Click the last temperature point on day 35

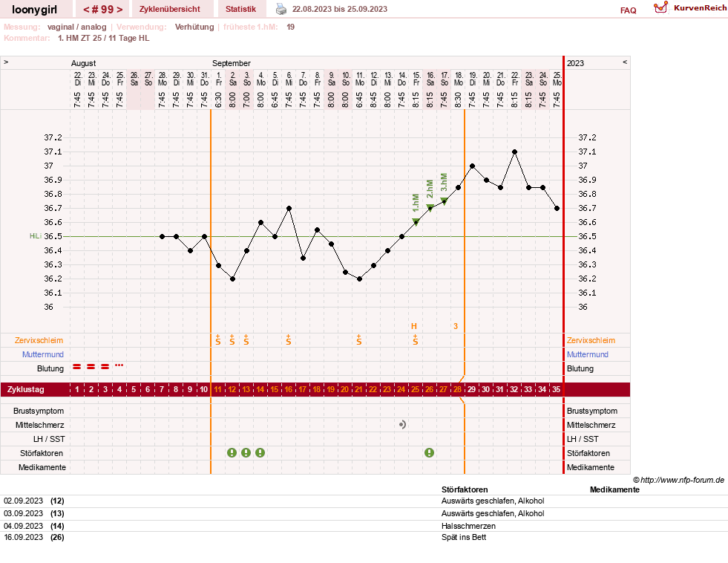tap(557, 209)
